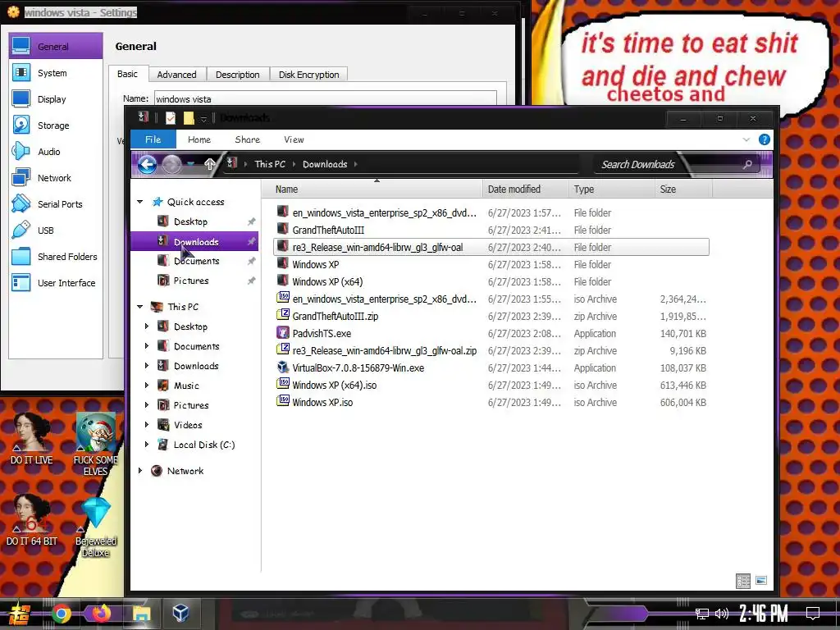Go back in File Explorer
The image size is (840, 630).
148,164
